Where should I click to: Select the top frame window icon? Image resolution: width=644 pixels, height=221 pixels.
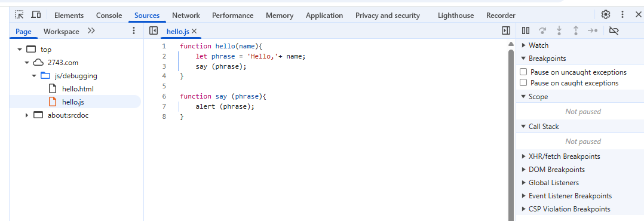tap(31, 50)
